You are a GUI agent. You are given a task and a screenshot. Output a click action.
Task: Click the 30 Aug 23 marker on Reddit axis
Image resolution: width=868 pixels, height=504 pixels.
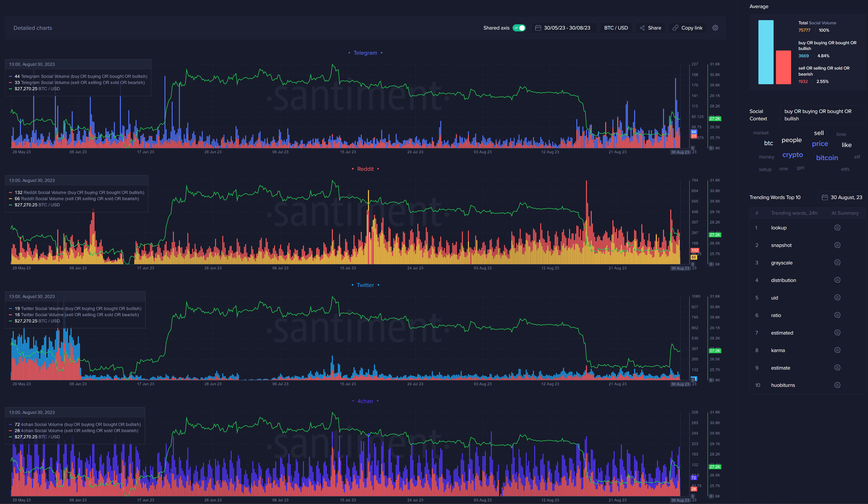tap(680, 268)
